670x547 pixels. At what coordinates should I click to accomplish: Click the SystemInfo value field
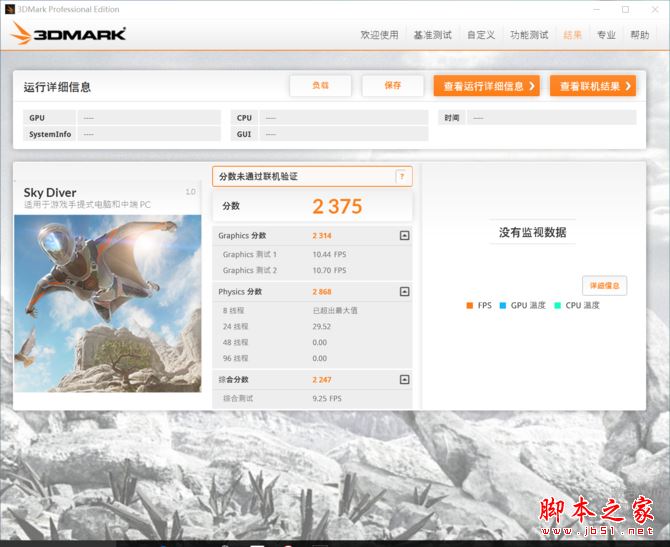[149, 134]
